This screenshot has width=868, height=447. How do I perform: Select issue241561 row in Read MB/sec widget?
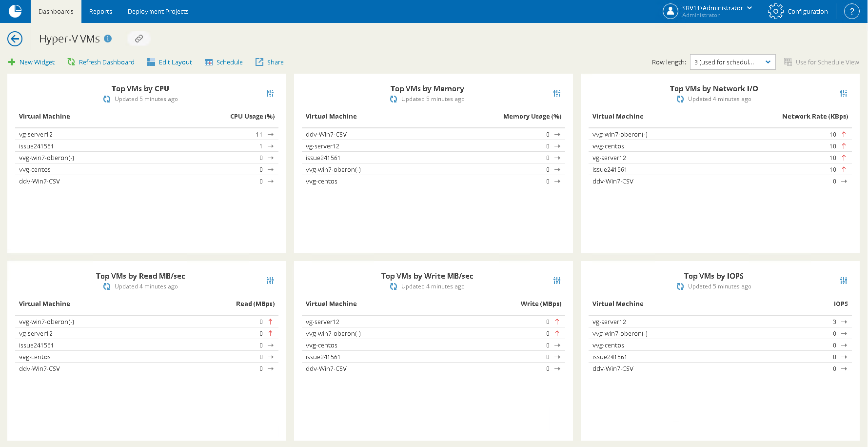pyautogui.click(x=147, y=345)
